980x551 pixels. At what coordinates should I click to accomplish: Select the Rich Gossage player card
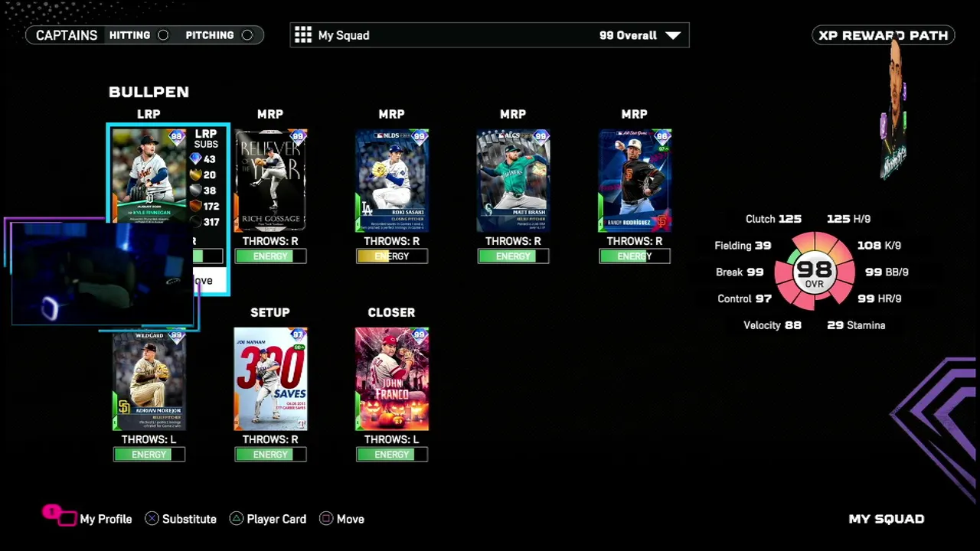(x=270, y=181)
